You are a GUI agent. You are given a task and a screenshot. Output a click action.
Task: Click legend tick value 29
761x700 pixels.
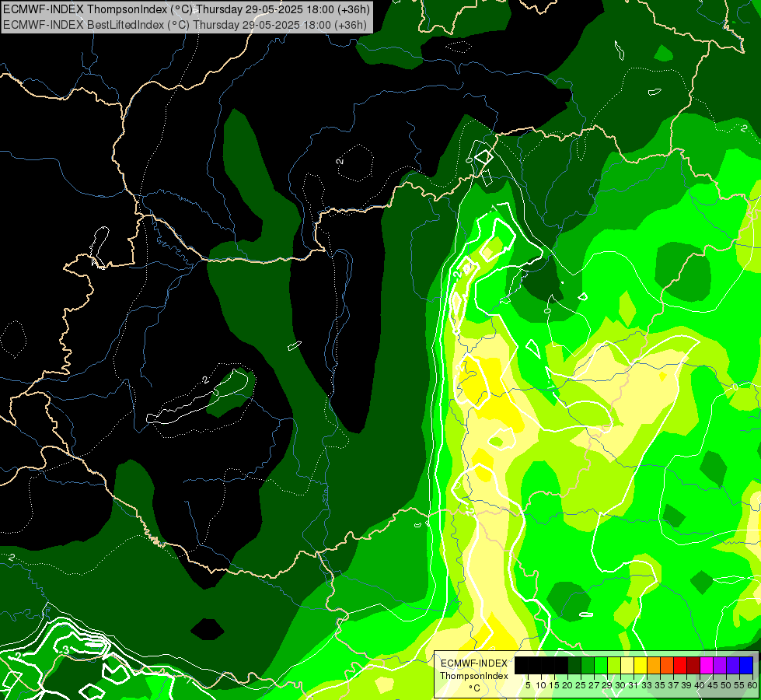607,685
